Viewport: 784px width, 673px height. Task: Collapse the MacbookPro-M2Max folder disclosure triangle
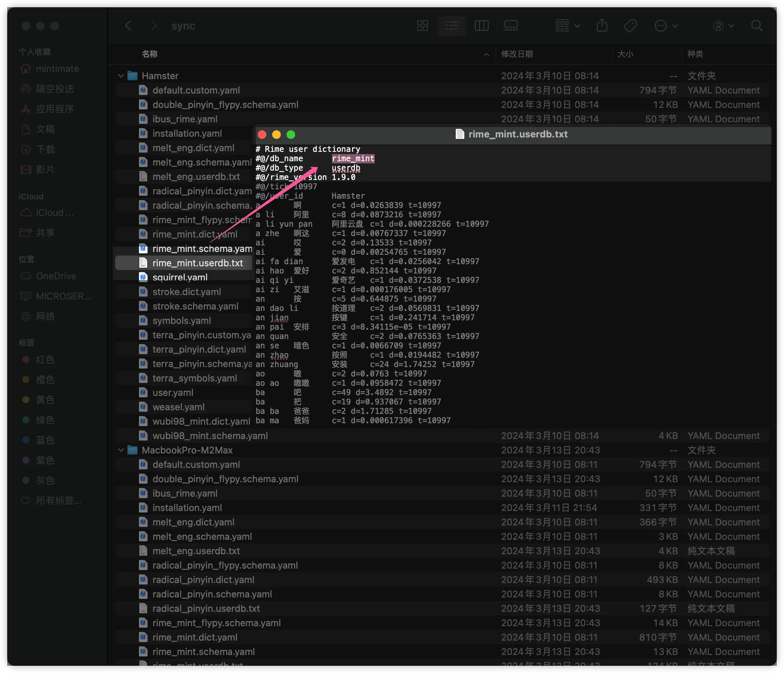tap(121, 450)
